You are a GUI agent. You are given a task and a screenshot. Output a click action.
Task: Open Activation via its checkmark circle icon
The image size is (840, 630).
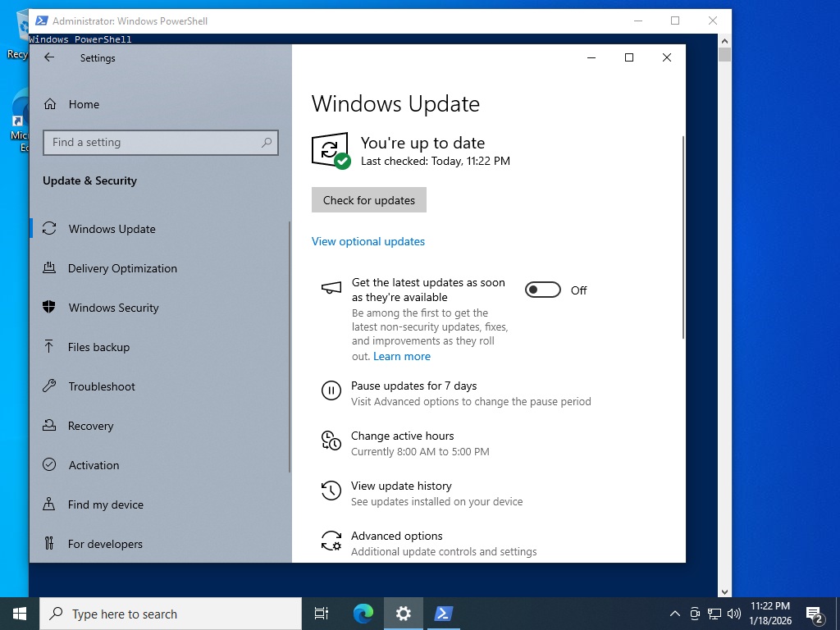click(x=49, y=465)
